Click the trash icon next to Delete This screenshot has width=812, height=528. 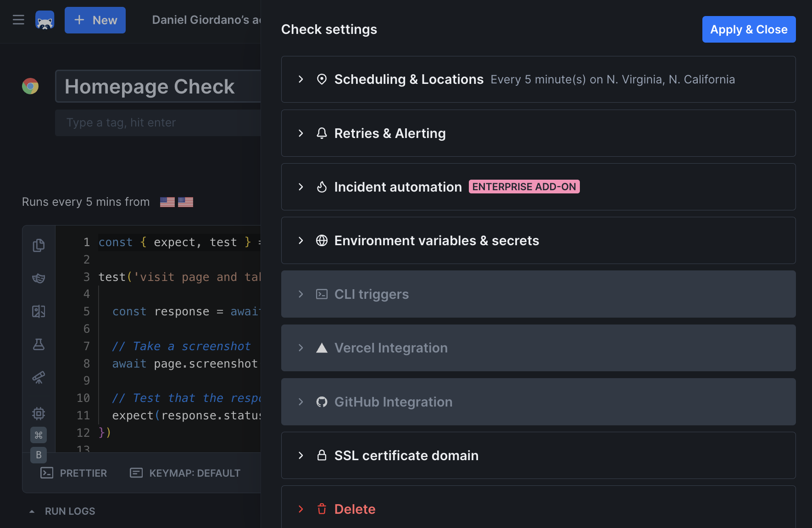click(322, 509)
